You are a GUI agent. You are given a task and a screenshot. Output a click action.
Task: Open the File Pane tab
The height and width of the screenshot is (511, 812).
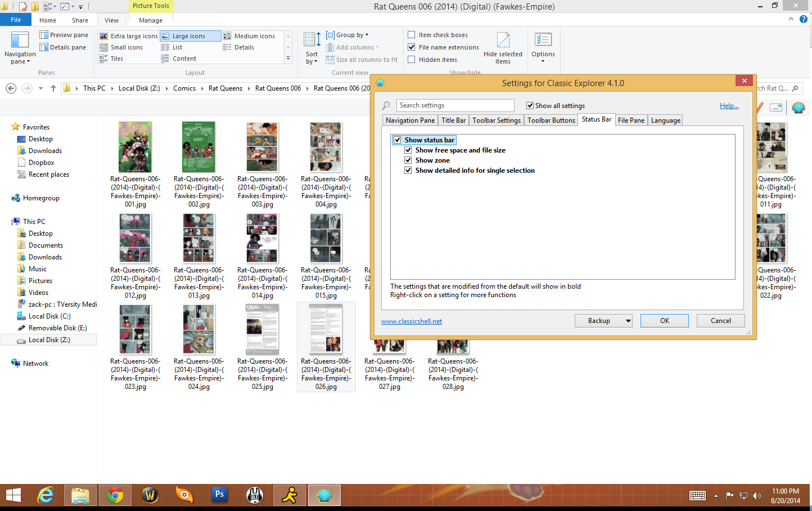click(631, 120)
